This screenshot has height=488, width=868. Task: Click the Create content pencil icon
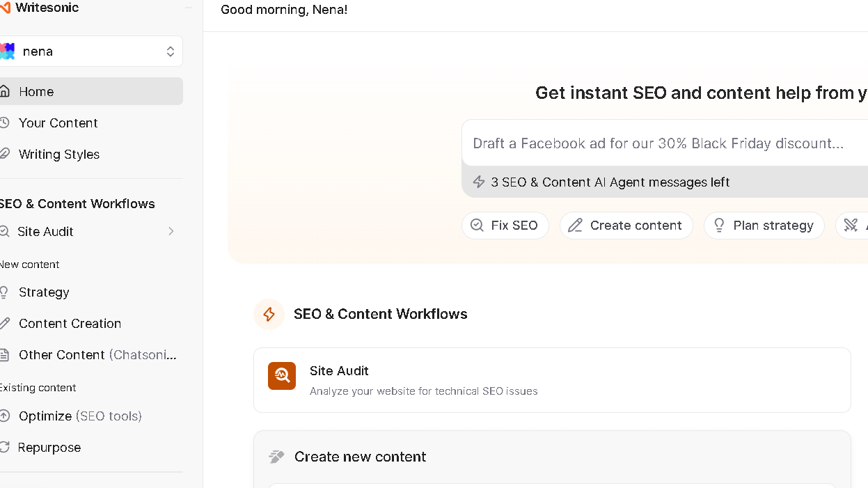click(x=575, y=226)
